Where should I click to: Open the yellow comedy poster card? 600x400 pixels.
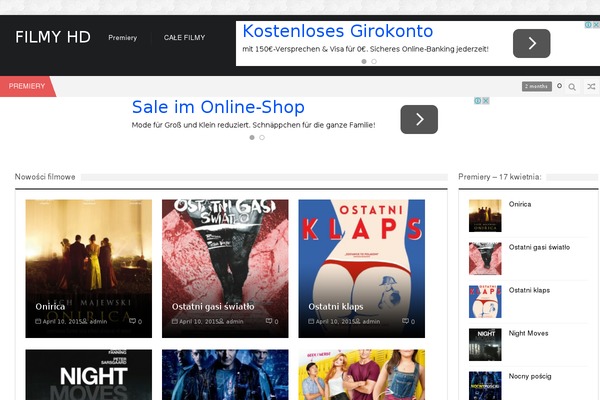362,374
